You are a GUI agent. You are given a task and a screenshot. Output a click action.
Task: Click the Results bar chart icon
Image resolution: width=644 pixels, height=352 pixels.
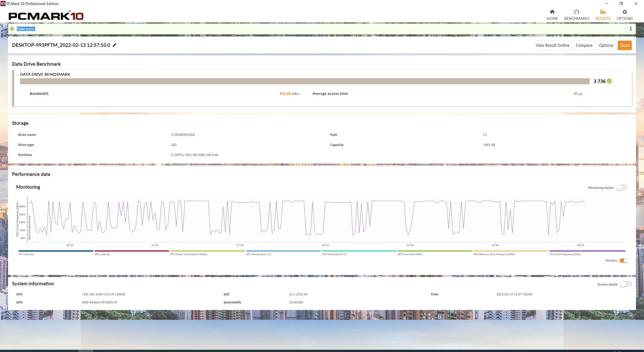[603, 12]
